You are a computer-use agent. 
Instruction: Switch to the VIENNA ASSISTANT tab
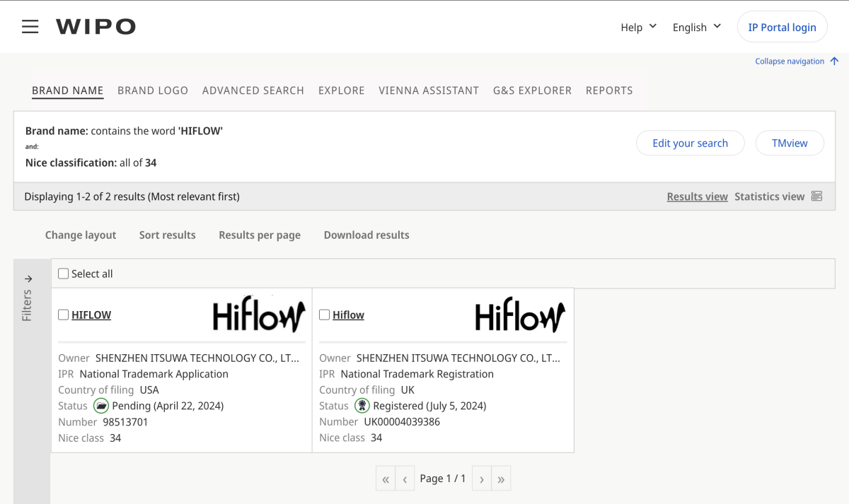(x=429, y=90)
